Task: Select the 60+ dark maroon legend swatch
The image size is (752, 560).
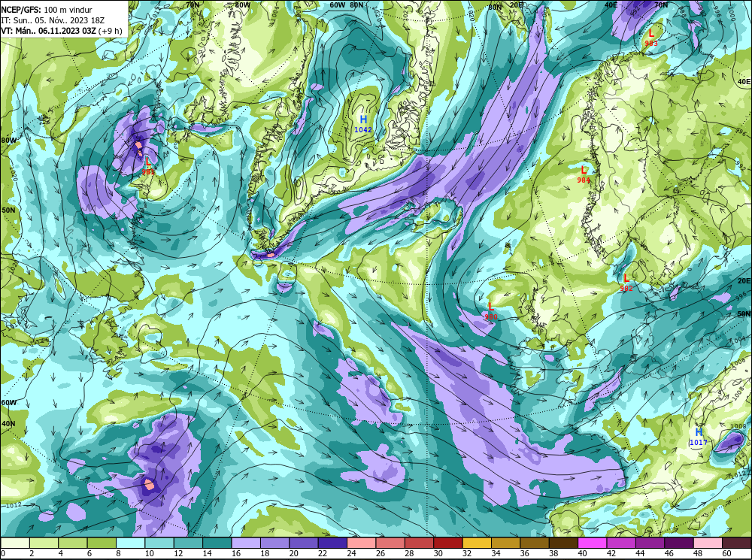Action: click(735, 543)
